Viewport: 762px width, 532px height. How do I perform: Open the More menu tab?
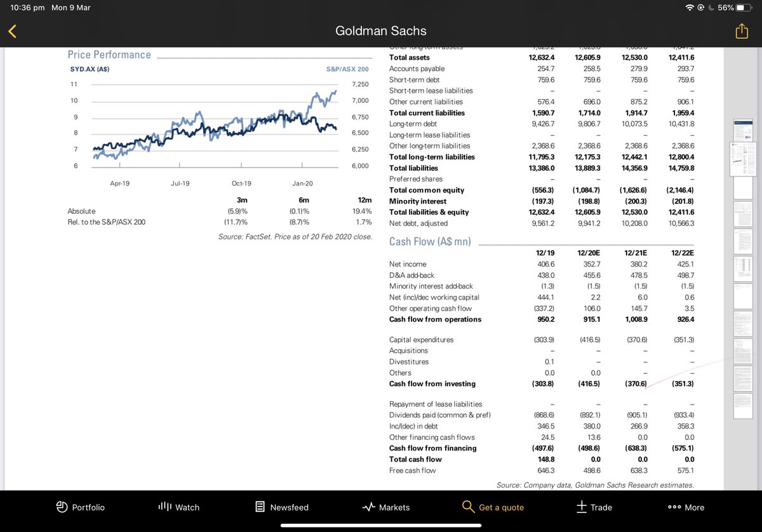686,507
